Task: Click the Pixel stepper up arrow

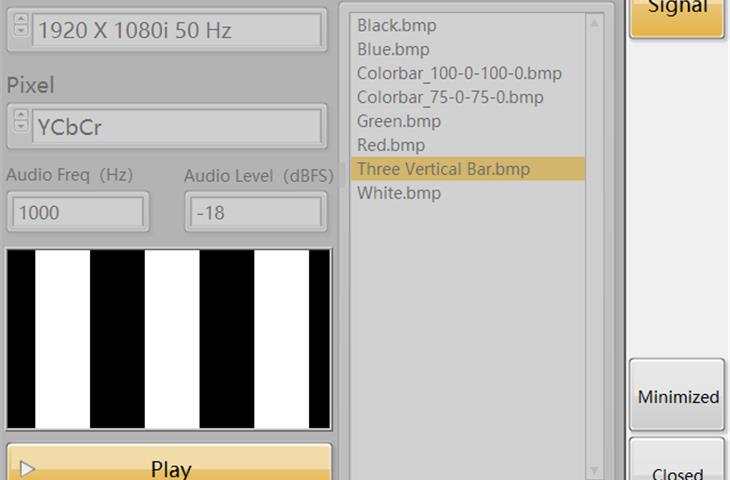Action: (x=20, y=115)
